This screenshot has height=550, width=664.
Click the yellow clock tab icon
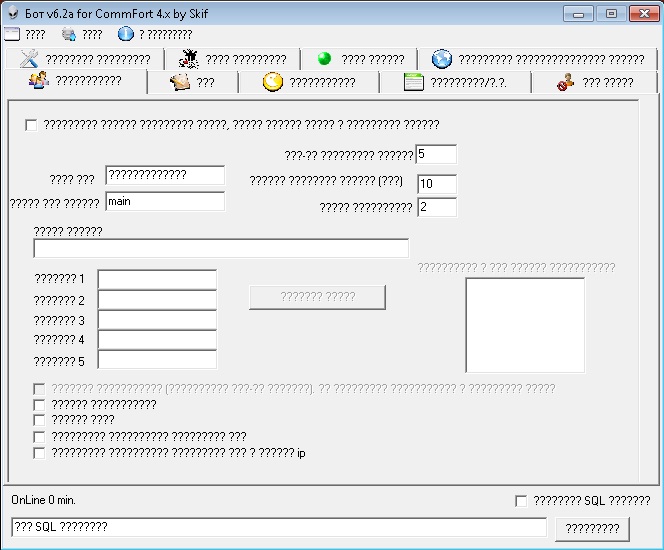[x=272, y=82]
